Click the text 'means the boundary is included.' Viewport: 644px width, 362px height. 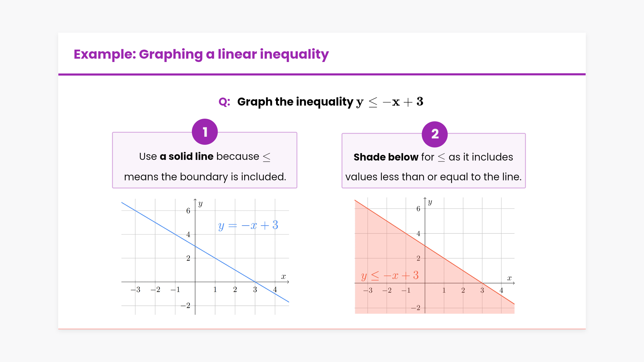point(205,177)
